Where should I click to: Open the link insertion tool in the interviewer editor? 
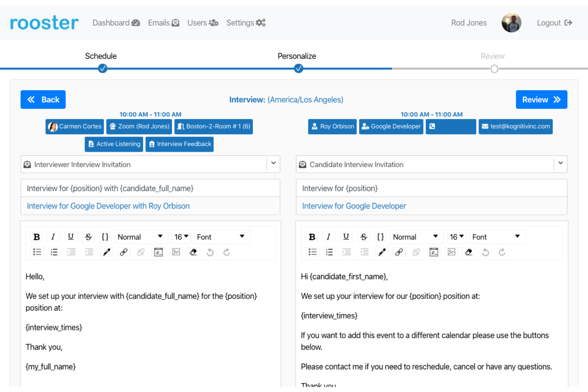coord(124,252)
